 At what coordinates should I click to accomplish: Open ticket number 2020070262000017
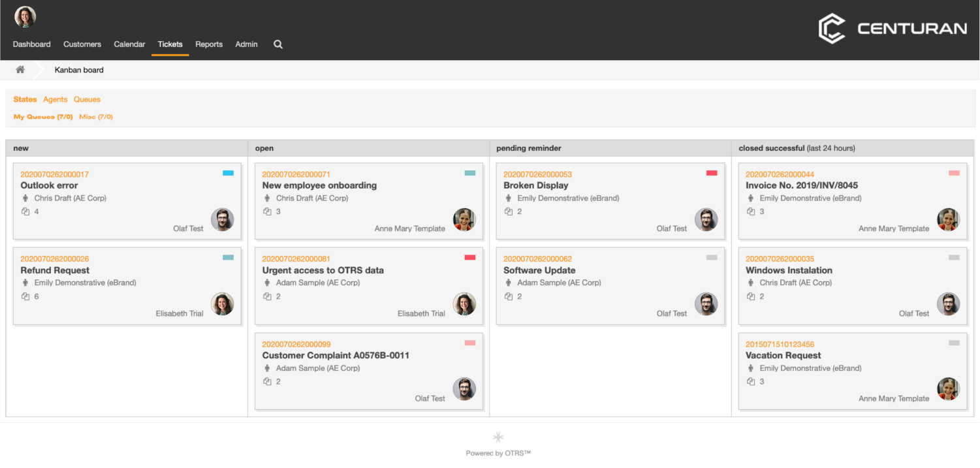[54, 174]
